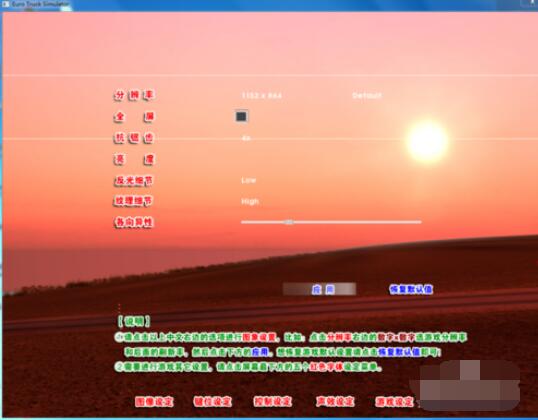
Task: Click the 分辨率 resolution label
Action: [134, 95]
